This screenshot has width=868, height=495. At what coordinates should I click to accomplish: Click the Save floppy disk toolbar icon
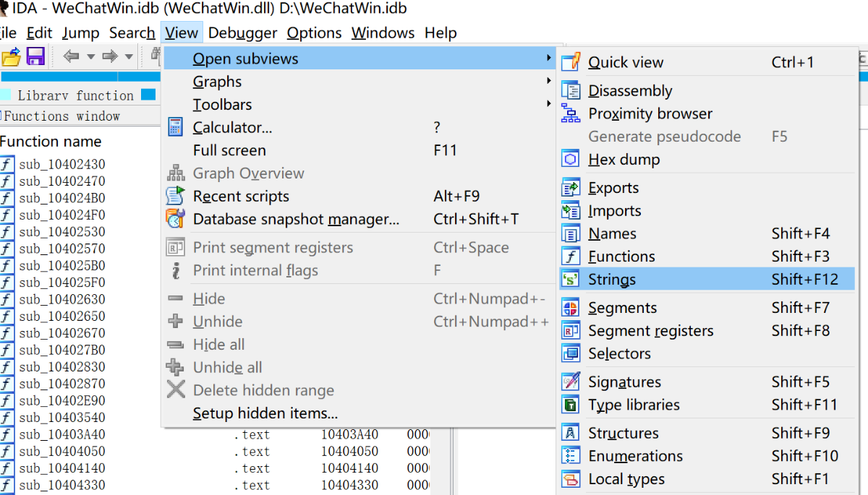pyautogui.click(x=35, y=56)
